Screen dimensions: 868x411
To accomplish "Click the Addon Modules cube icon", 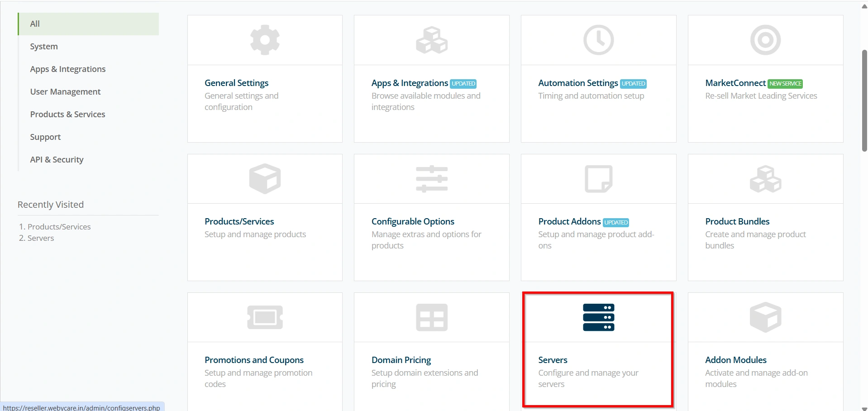I will (x=765, y=317).
